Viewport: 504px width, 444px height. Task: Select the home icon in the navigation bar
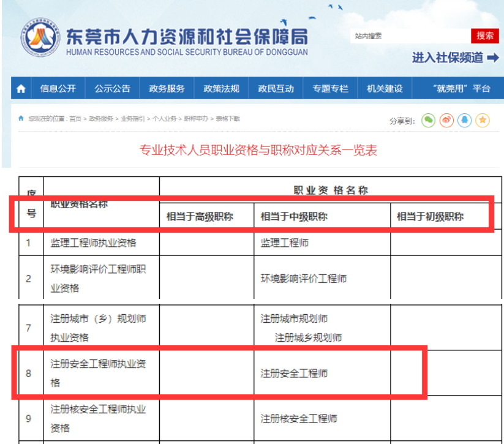20,88
